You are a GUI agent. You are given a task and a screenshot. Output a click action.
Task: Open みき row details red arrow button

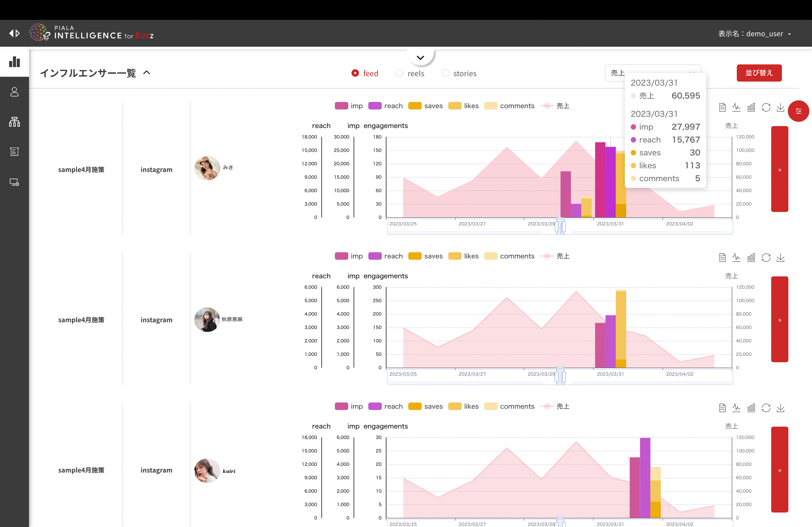[779, 169]
